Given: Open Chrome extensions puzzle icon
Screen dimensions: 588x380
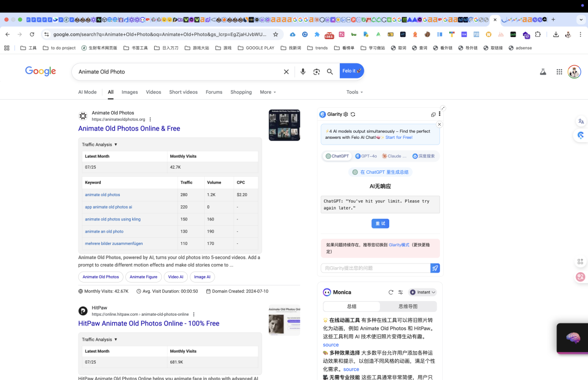Looking at the screenshot, I should 538,34.
